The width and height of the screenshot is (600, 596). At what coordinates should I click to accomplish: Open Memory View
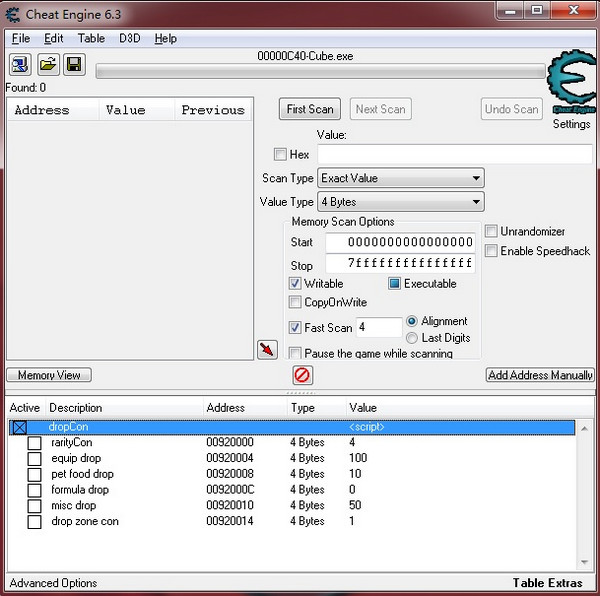coord(49,375)
